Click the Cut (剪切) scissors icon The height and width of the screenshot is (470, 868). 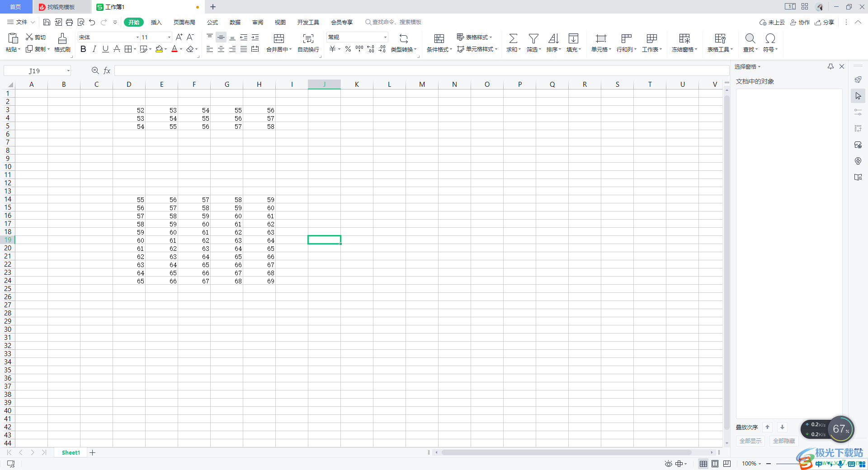coord(29,37)
